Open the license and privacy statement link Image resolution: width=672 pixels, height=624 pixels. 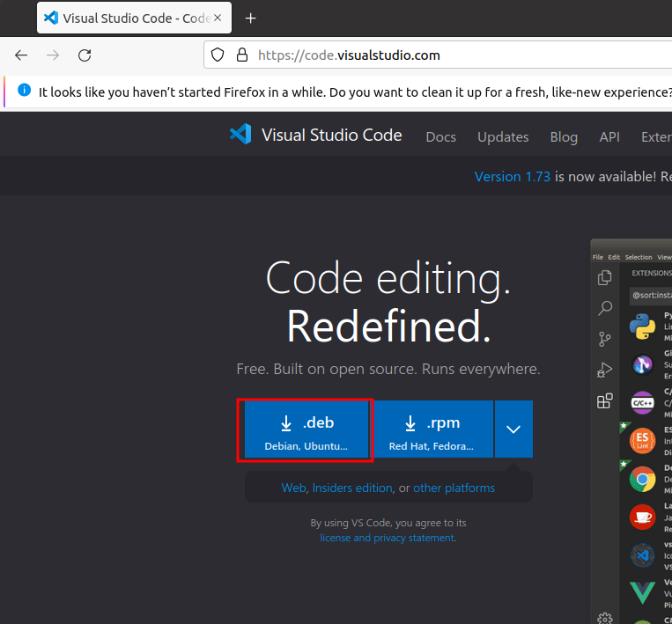point(388,538)
